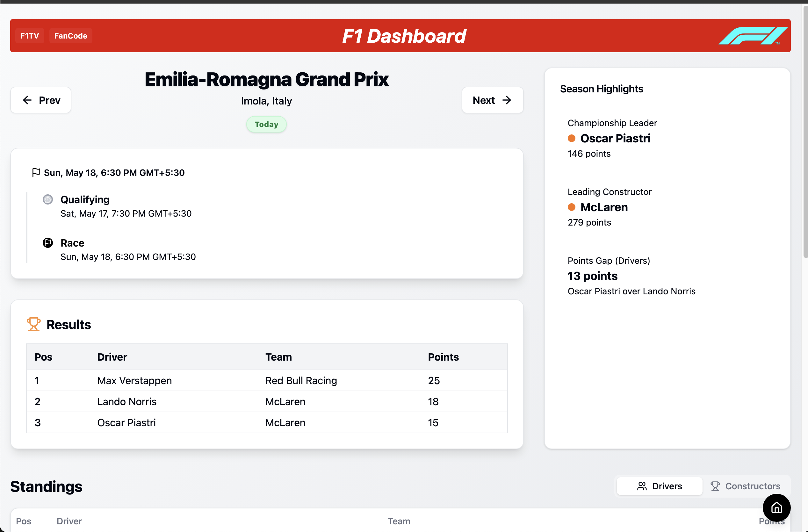Click the Max Verstappen results row

[x=267, y=381]
